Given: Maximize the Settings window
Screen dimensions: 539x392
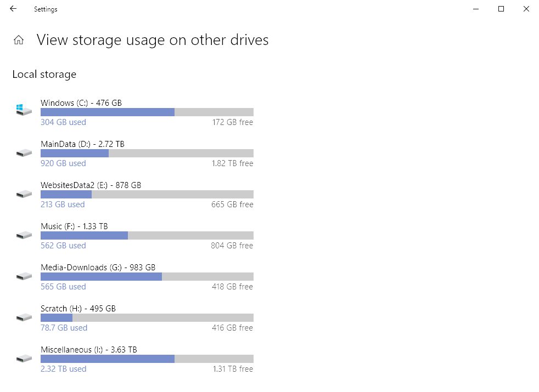Looking at the screenshot, I should 501,9.
